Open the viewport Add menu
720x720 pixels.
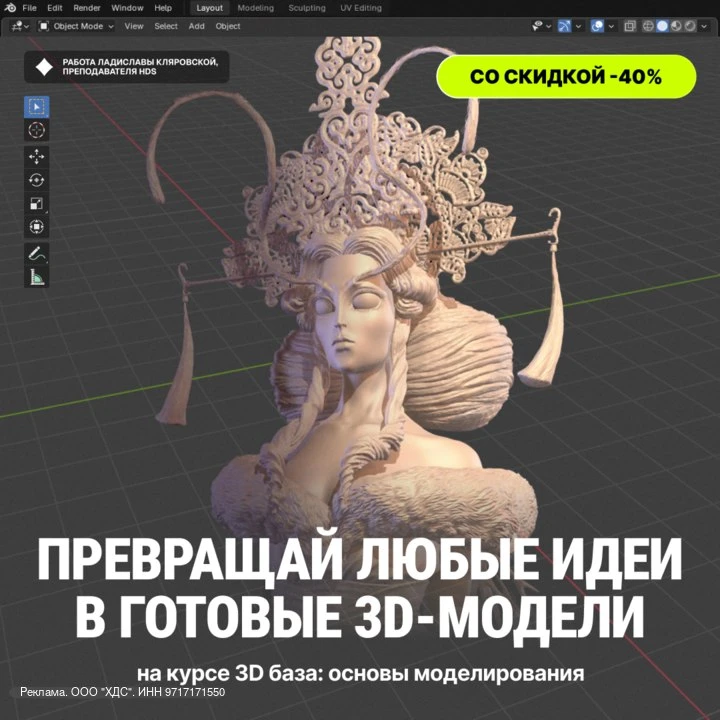tap(196, 26)
